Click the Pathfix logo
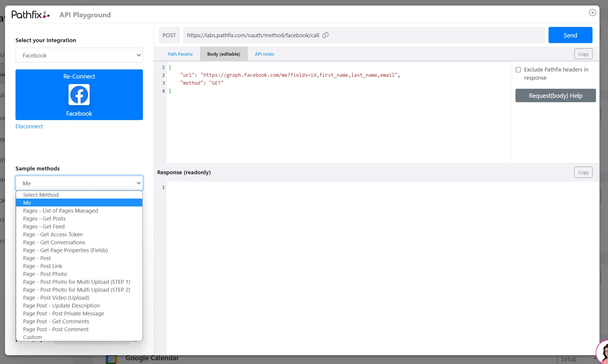 click(30, 15)
